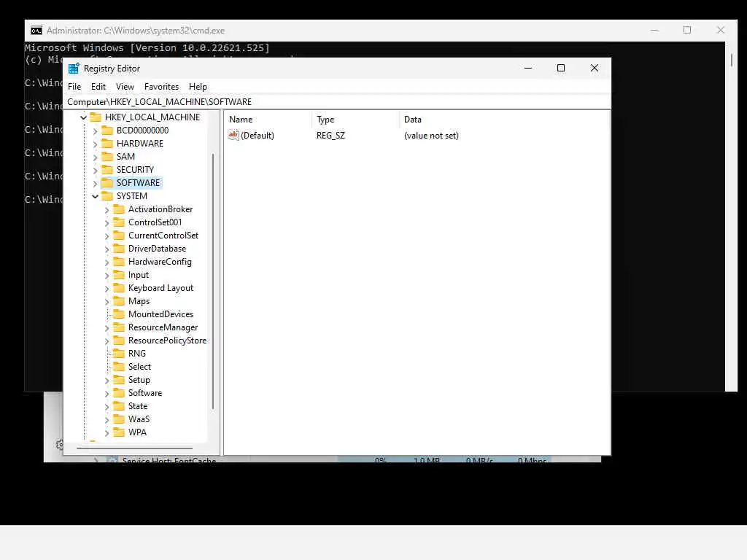Select the WaaS key label
The image size is (747, 560).
coord(139,419)
